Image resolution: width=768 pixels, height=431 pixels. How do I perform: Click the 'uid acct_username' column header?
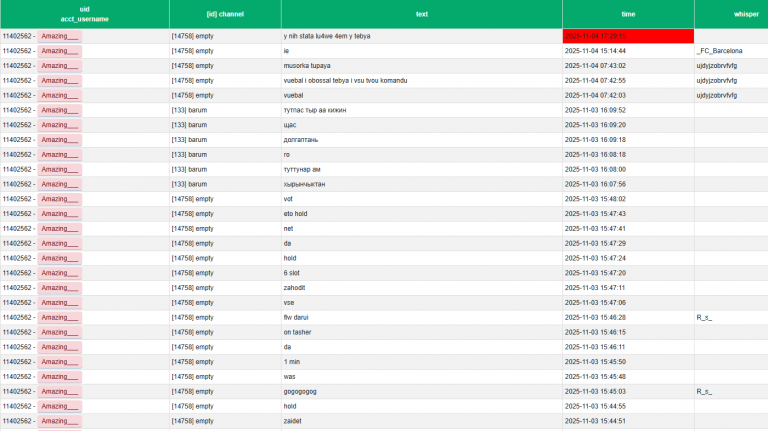[x=84, y=14]
